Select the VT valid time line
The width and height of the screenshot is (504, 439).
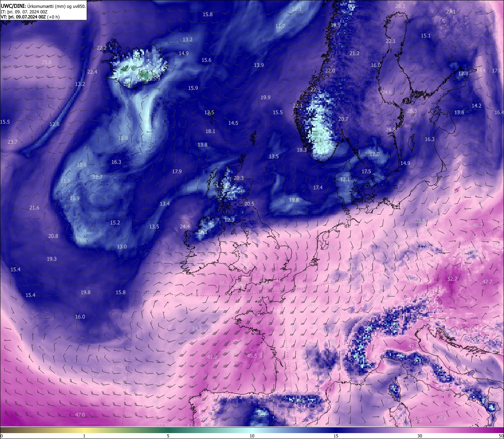30,17
